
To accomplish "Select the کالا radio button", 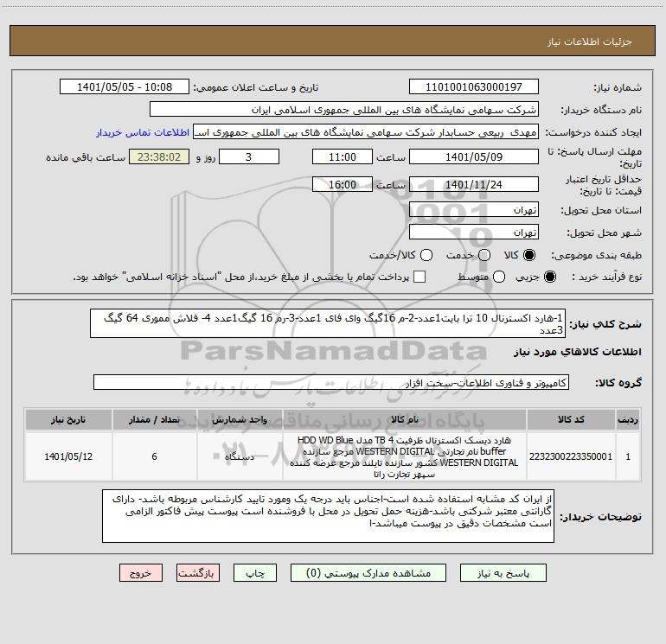I will 529,255.
